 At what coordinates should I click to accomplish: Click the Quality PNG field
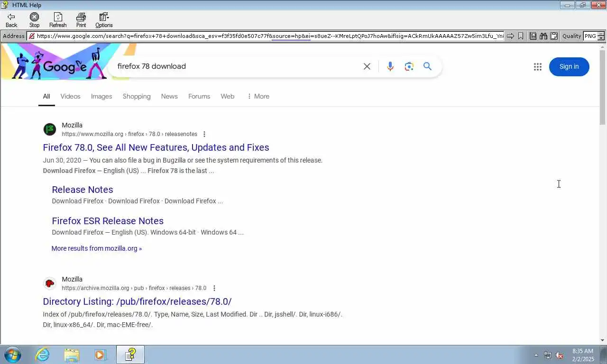pyautogui.click(x=590, y=36)
